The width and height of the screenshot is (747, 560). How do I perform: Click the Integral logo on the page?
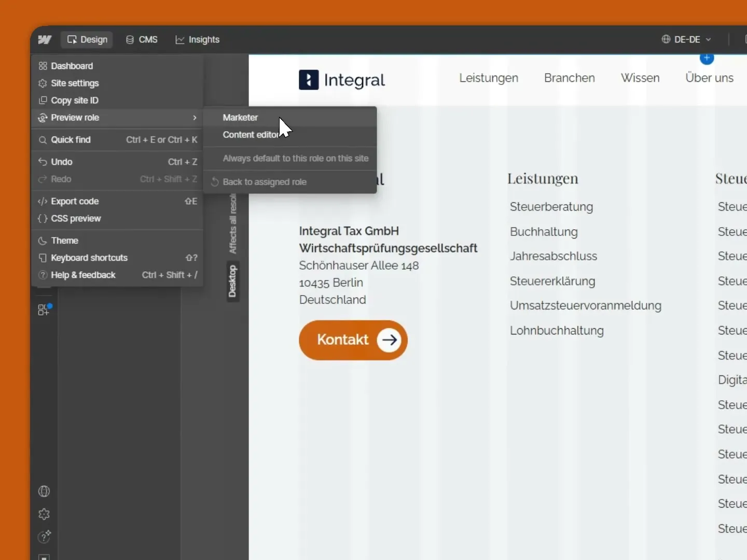pos(342,80)
